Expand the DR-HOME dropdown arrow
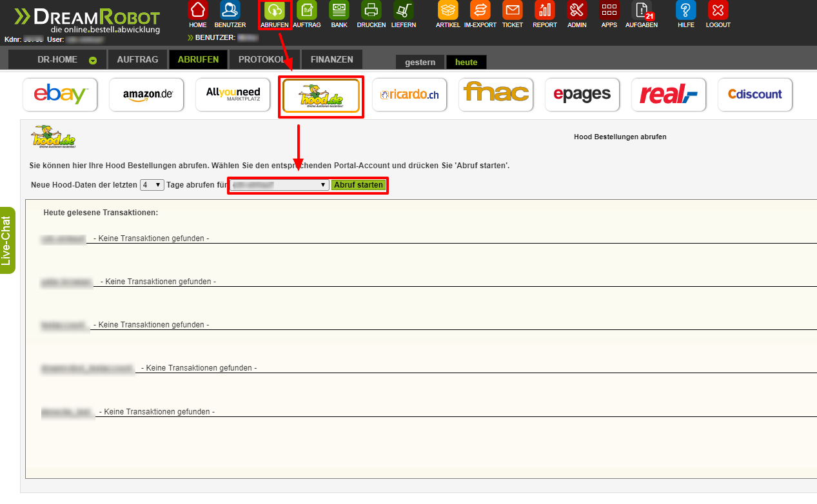 tap(93, 61)
